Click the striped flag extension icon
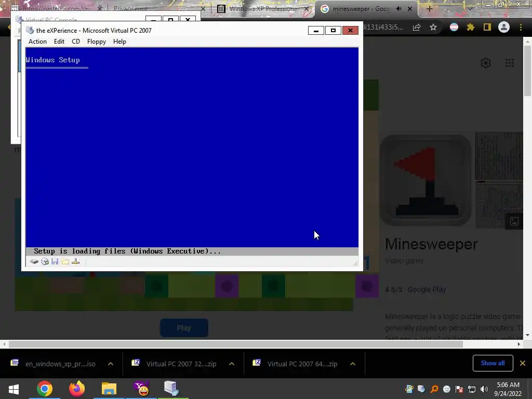The height and width of the screenshot is (399, 532). click(454, 27)
